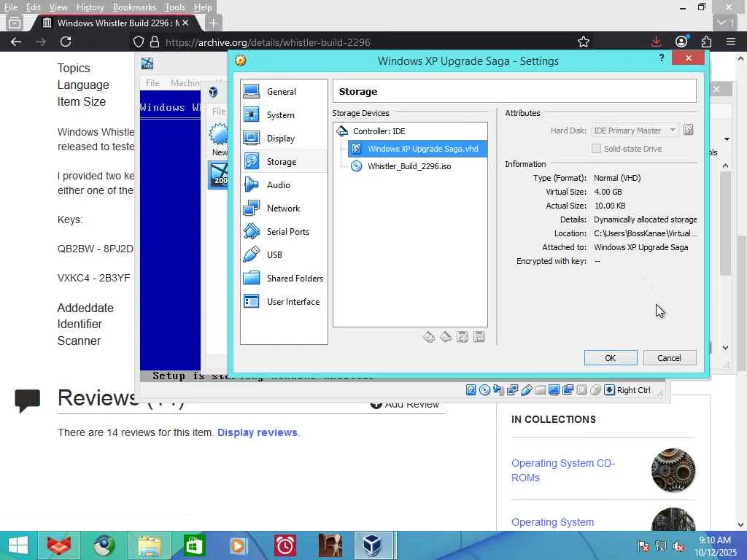Click the Cancel button in Settings
This screenshot has width=747, height=560.
pyautogui.click(x=670, y=357)
